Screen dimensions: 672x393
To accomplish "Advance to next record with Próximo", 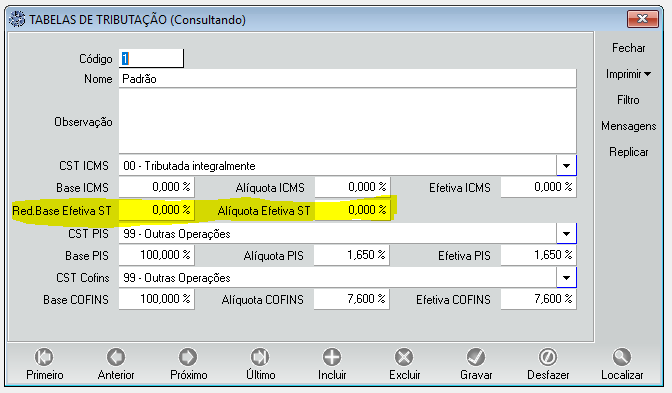I will [x=188, y=364].
